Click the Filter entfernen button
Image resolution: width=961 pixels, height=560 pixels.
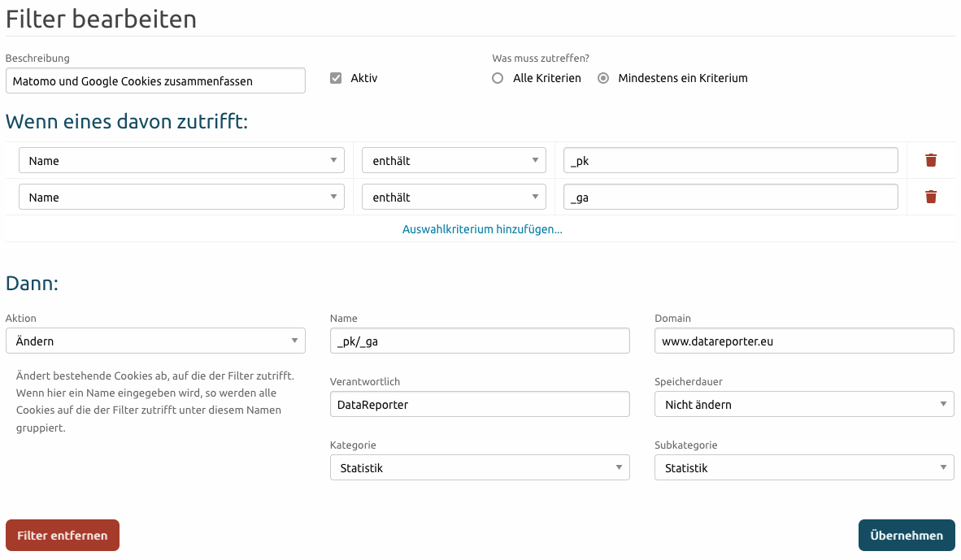tap(63, 536)
